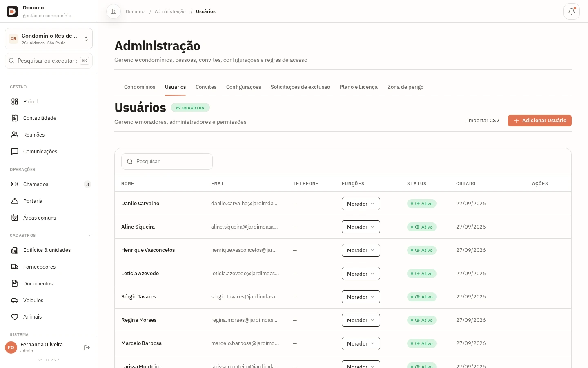Open Reuniões icon in sidebar
The image size is (588, 368).
(x=15, y=135)
